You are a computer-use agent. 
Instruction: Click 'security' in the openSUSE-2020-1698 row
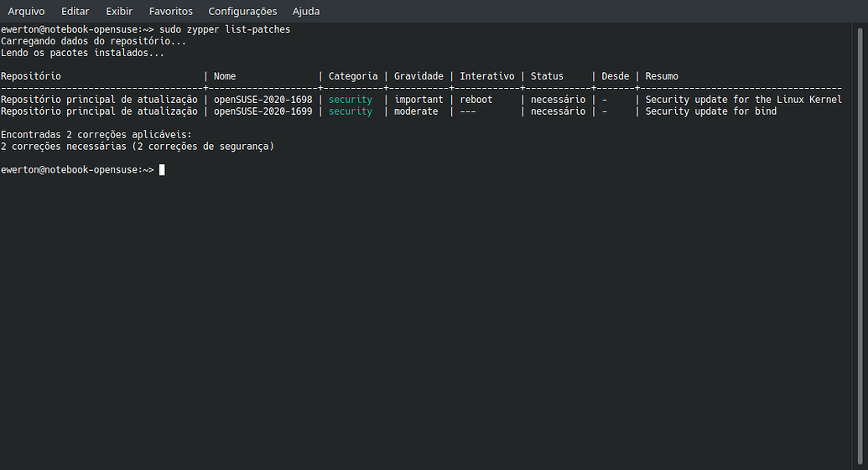(351, 100)
